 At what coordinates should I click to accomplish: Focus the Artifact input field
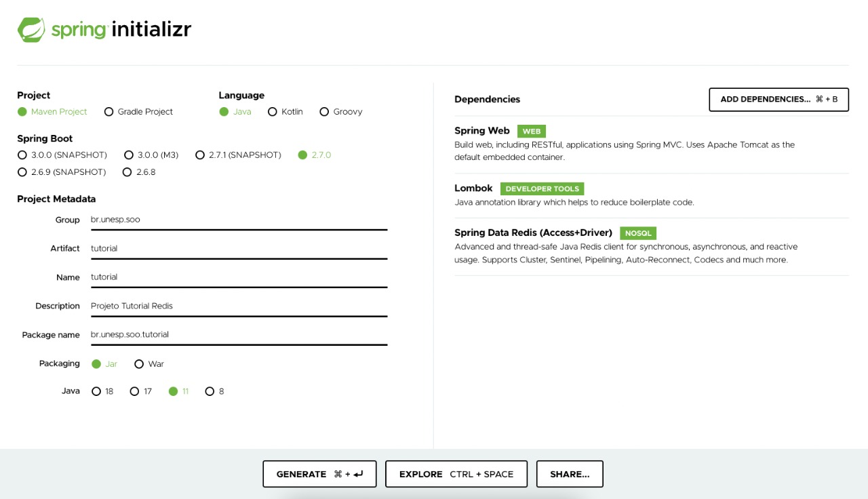pyautogui.click(x=239, y=248)
